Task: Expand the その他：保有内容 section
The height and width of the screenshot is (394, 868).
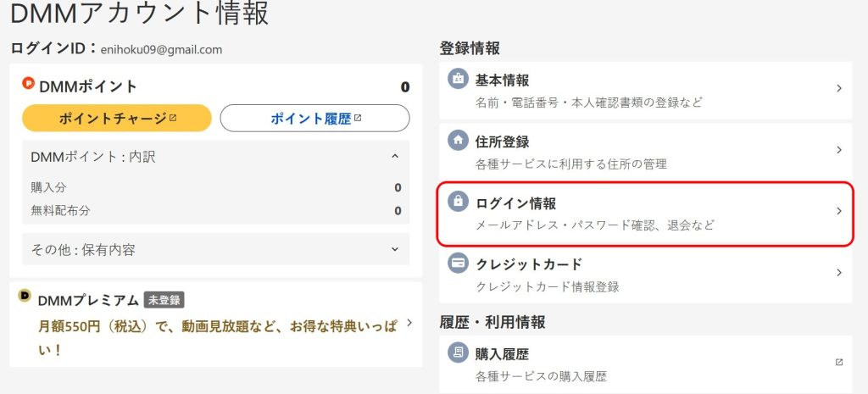Action: [394, 249]
